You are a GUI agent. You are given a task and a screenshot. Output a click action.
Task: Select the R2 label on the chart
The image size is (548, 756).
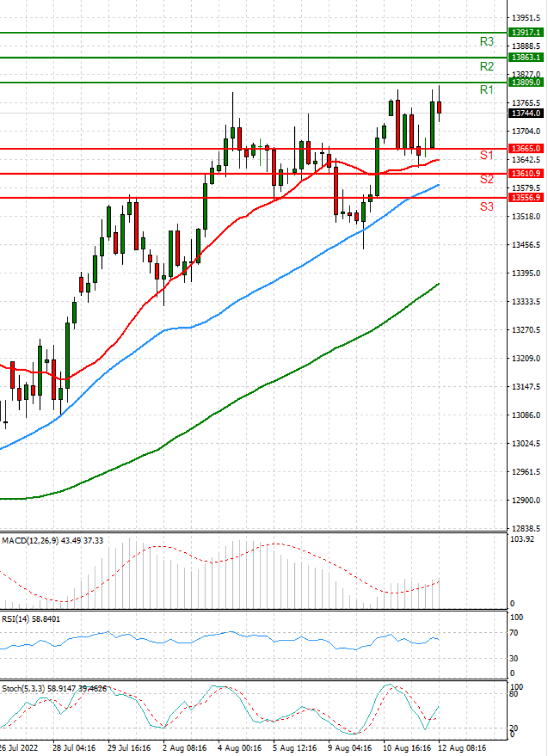(x=487, y=66)
